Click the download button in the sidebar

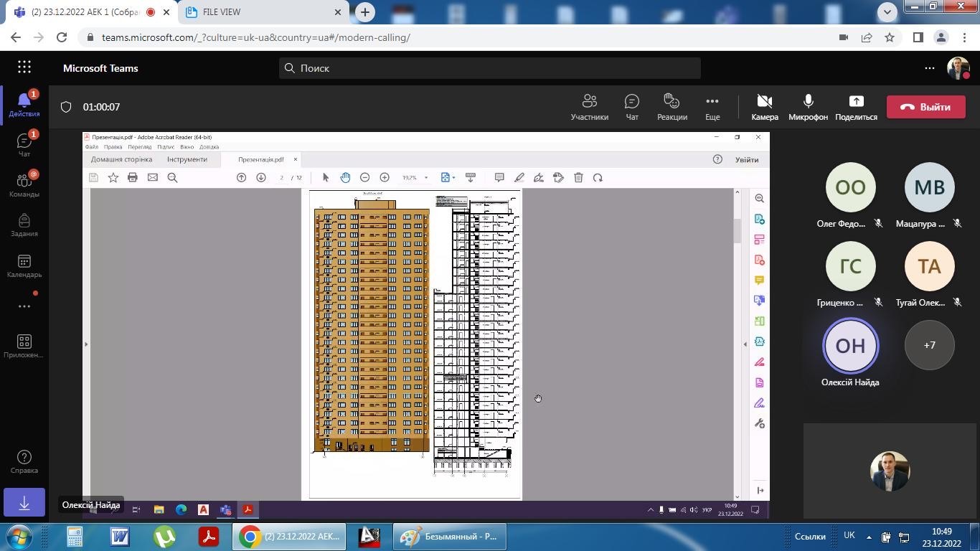(24, 504)
